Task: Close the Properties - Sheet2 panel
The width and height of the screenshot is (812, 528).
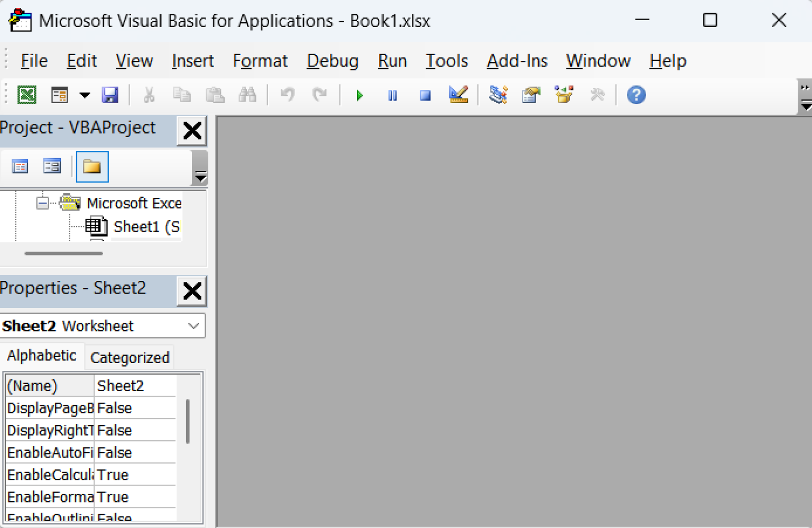Action: click(x=191, y=291)
